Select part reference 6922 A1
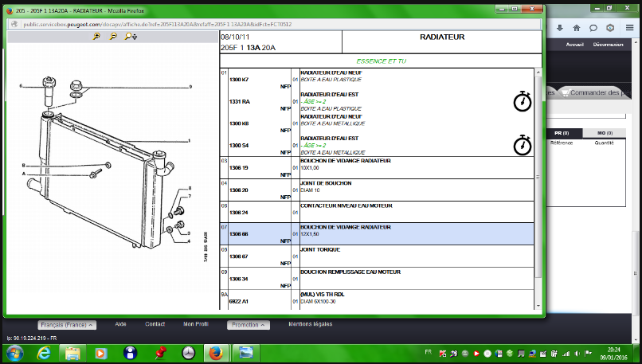The height and width of the screenshot is (364, 642). 239,301
